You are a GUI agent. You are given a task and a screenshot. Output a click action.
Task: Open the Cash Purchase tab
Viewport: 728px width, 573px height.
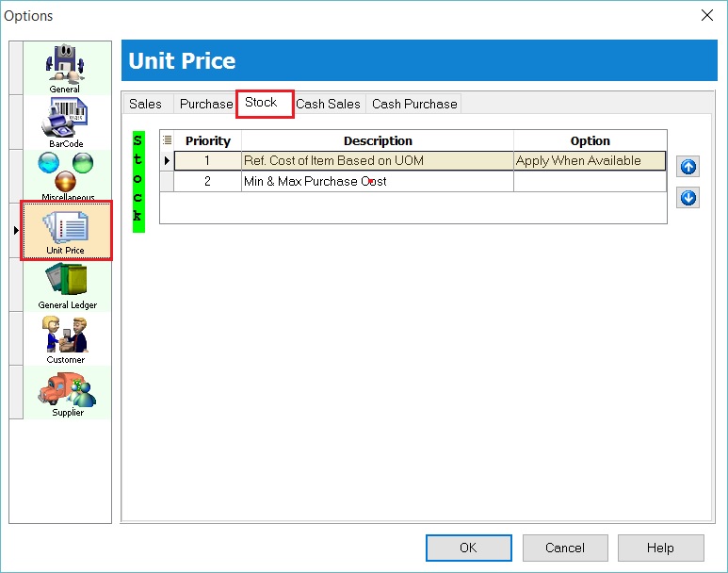(x=414, y=104)
